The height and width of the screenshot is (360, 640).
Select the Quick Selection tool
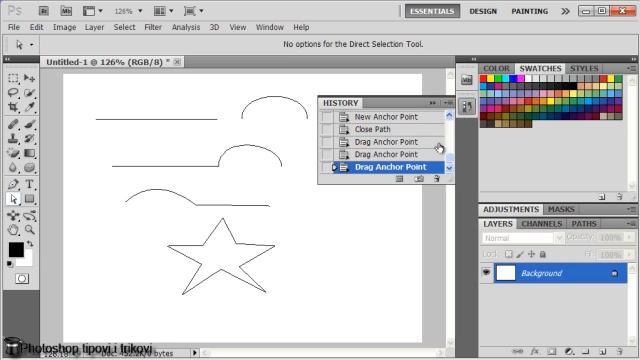pyautogui.click(x=29, y=93)
